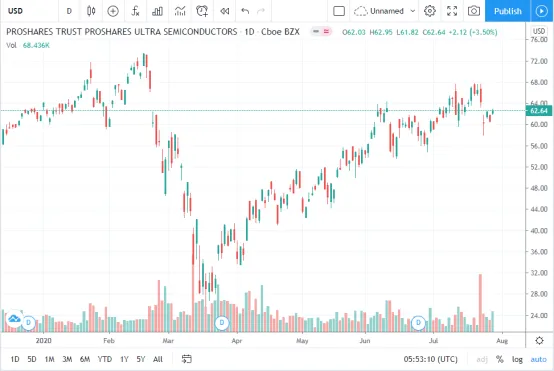Click the play icon next to Publish
The height and width of the screenshot is (371, 554).
pyautogui.click(x=541, y=11)
